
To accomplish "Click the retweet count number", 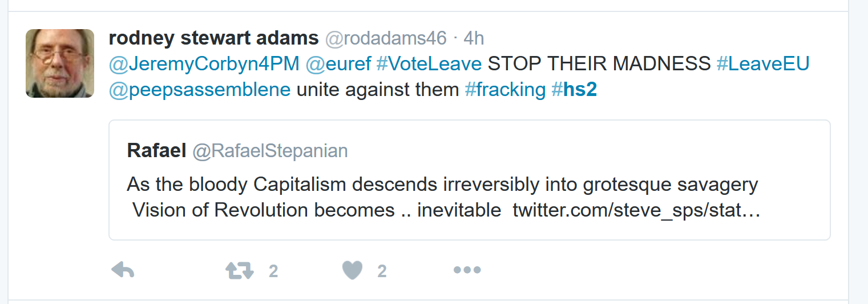I will click(273, 271).
